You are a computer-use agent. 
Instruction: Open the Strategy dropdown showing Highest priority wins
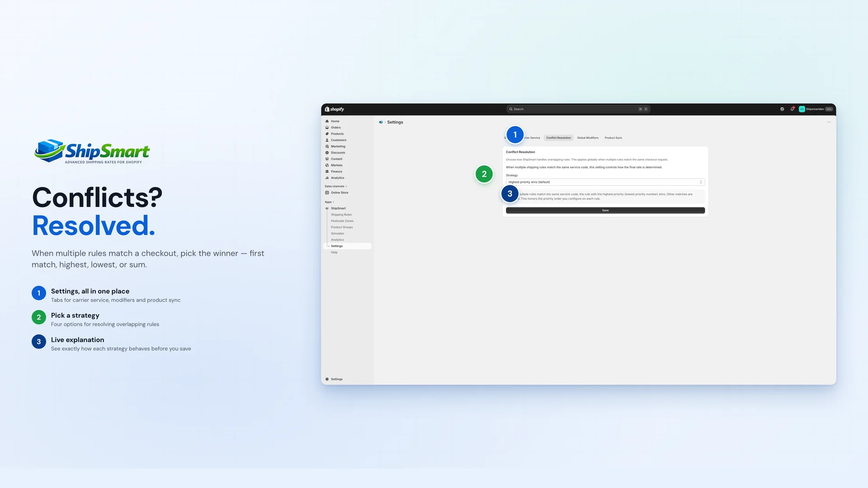[x=605, y=182]
